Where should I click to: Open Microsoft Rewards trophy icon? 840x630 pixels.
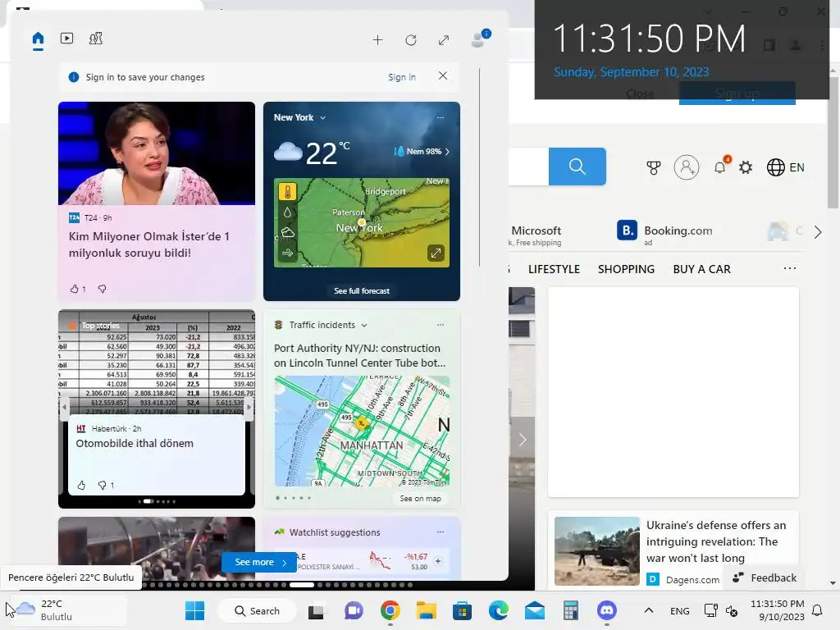(653, 167)
